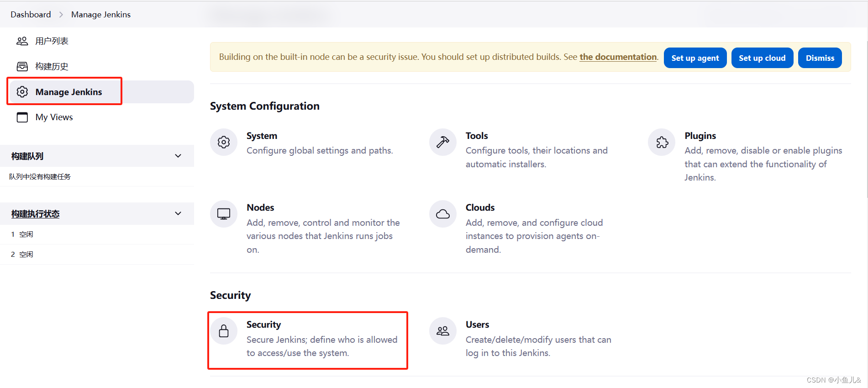
Task: Click Manage Jenkins breadcrumb
Action: [x=101, y=15]
